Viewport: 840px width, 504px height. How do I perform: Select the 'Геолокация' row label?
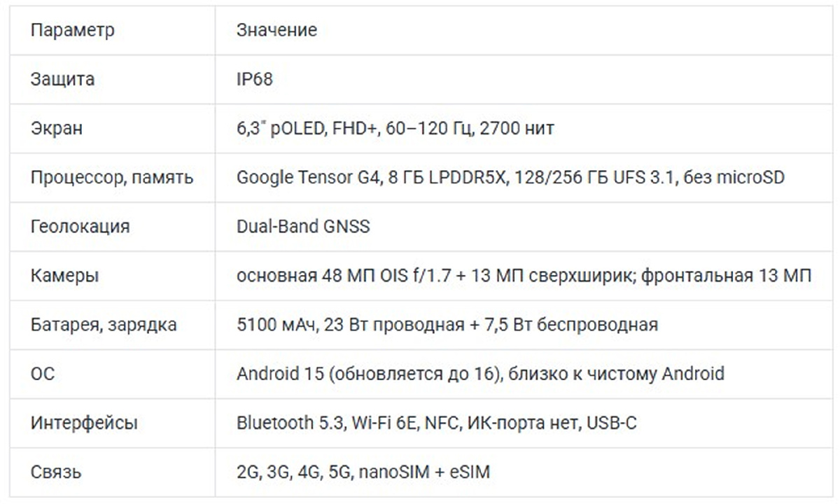(x=80, y=227)
